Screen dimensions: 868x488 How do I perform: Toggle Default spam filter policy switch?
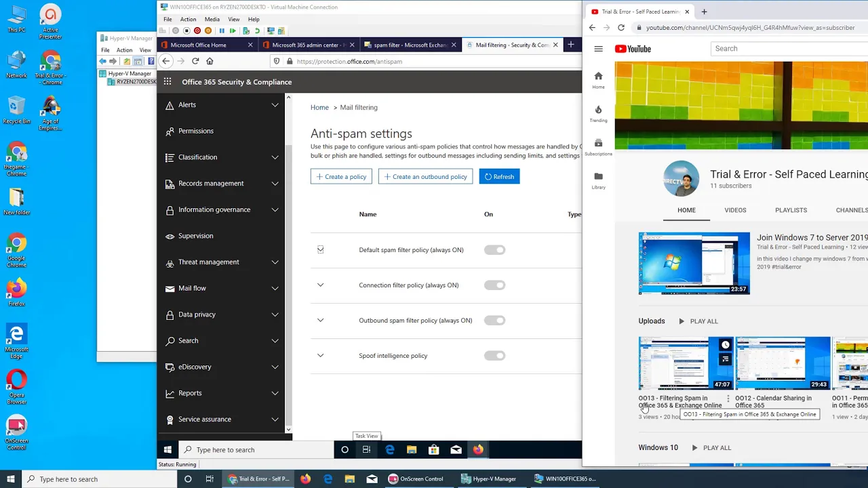tap(494, 250)
